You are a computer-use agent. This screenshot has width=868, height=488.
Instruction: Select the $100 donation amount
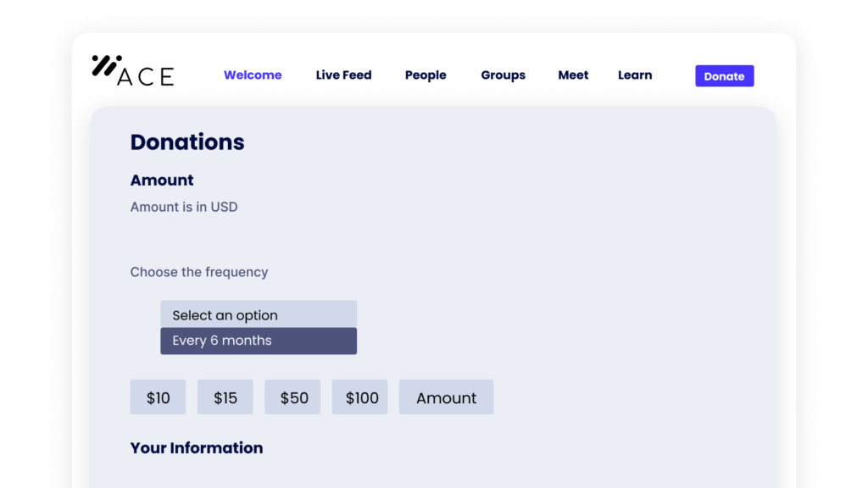[360, 397]
